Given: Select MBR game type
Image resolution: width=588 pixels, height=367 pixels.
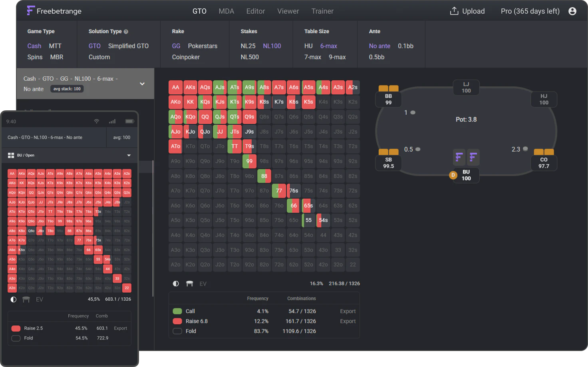Looking at the screenshot, I should coord(57,57).
